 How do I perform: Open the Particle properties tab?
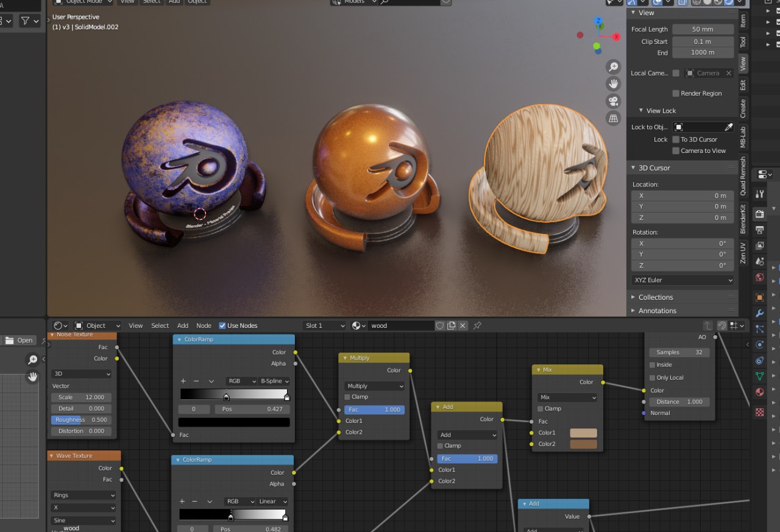click(x=759, y=329)
